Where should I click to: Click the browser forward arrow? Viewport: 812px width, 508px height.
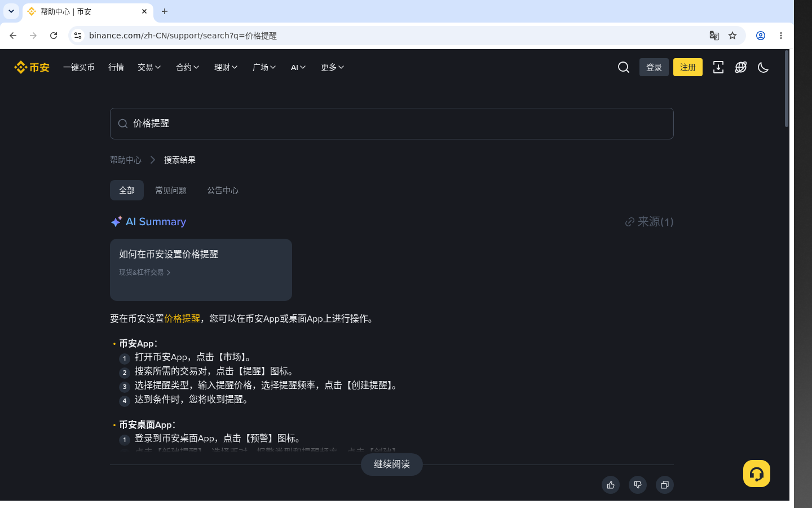pos(33,36)
